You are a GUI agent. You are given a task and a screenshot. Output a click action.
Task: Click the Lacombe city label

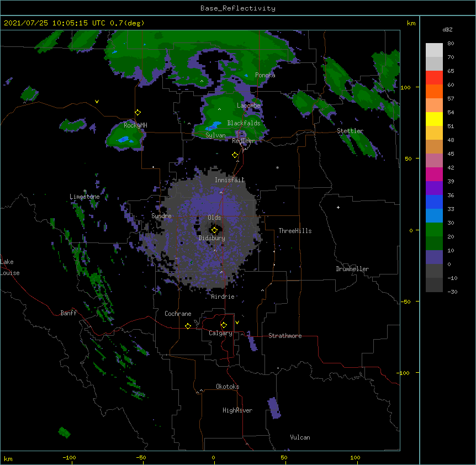click(248, 105)
